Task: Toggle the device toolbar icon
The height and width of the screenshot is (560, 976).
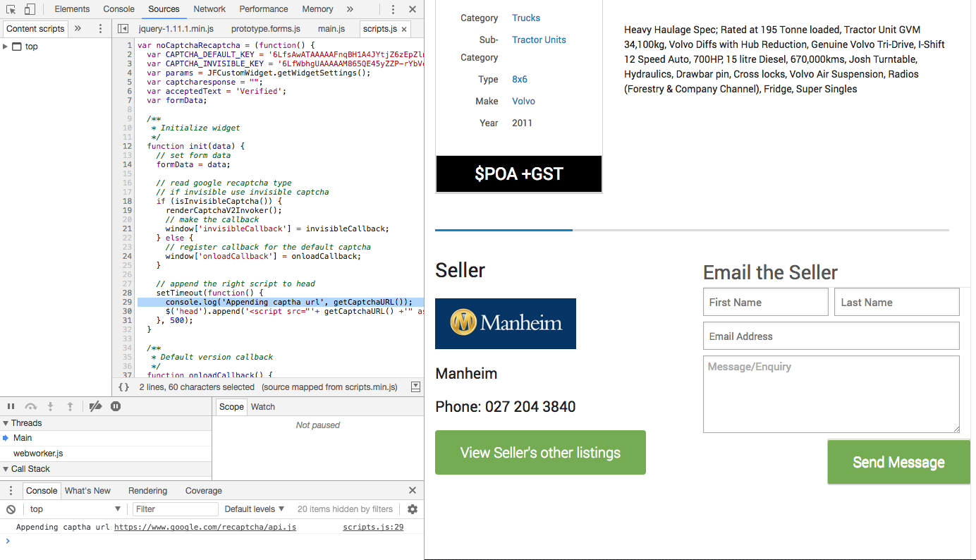Action: tap(30, 9)
